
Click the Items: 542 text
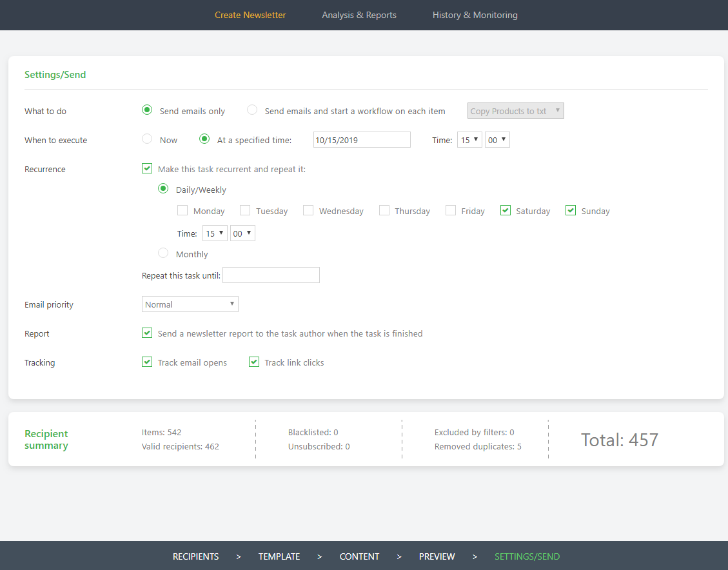(161, 432)
